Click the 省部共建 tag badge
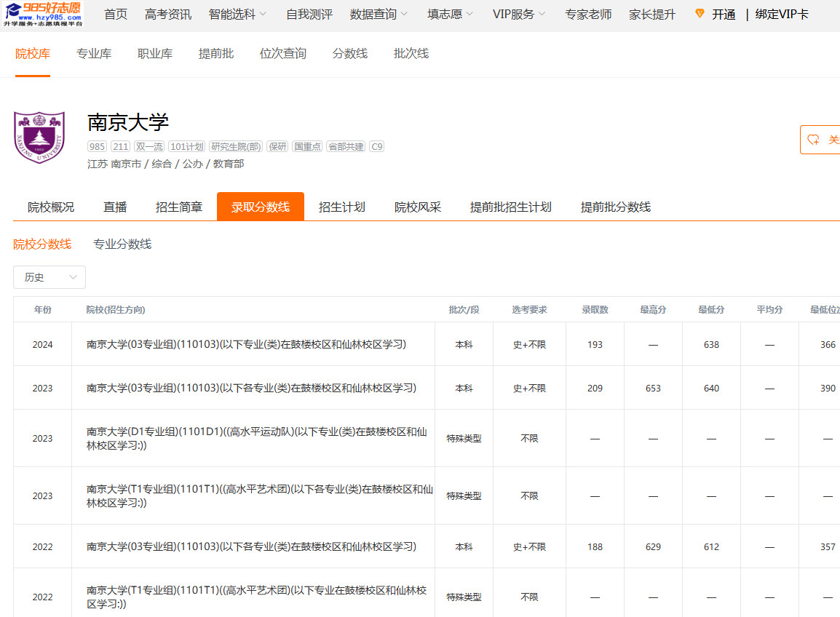 tap(346, 147)
